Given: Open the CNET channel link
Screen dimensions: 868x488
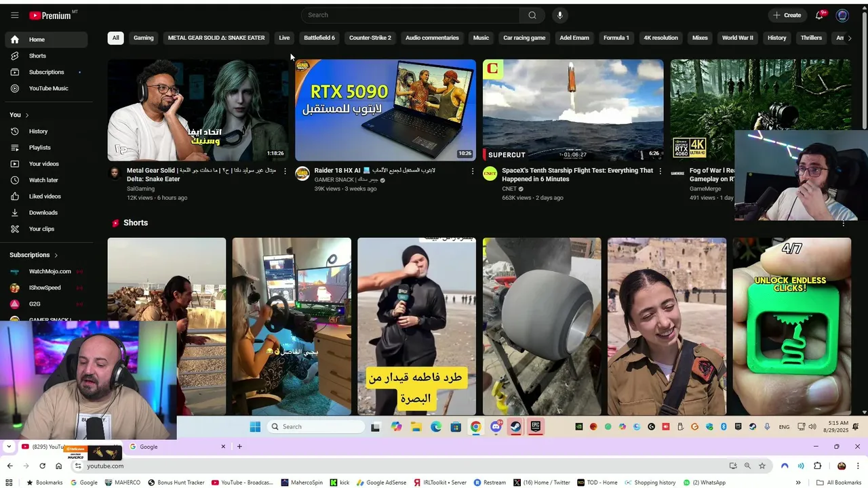Looking at the screenshot, I should (509, 189).
